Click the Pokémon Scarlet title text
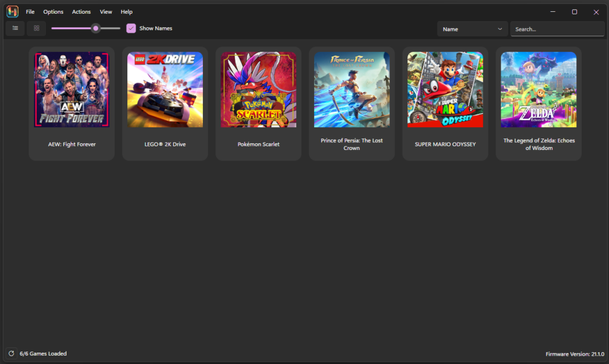The height and width of the screenshot is (364, 609). pos(259,144)
